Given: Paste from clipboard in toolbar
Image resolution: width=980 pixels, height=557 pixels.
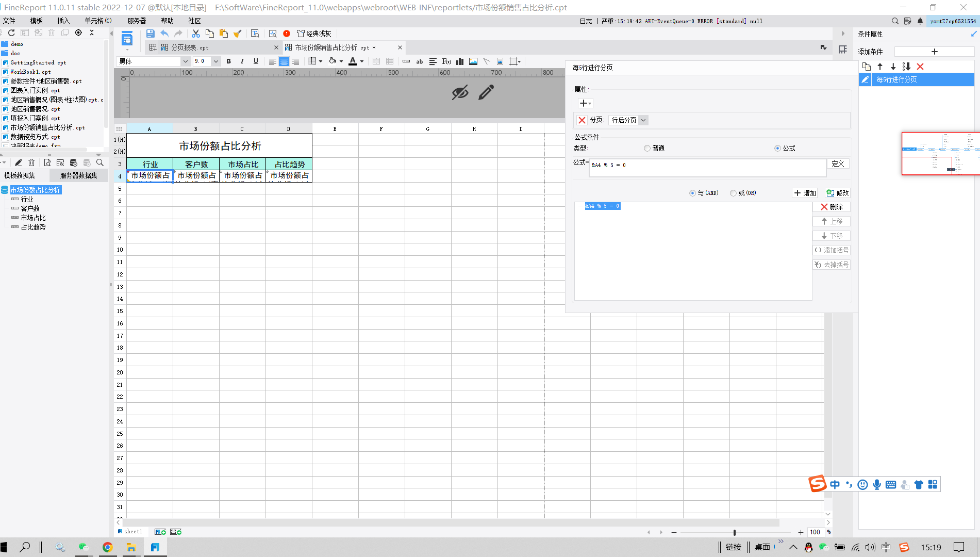Looking at the screenshot, I should [x=224, y=34].
